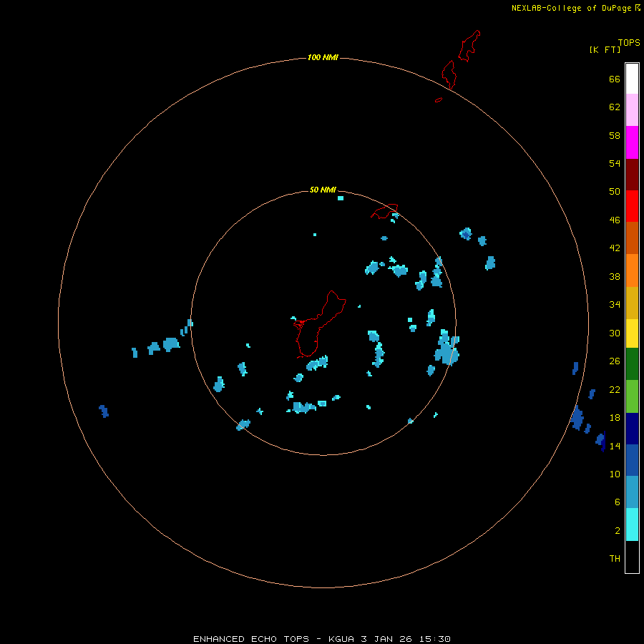Select the bright yellow legend swatch

[x=632, y=333]
